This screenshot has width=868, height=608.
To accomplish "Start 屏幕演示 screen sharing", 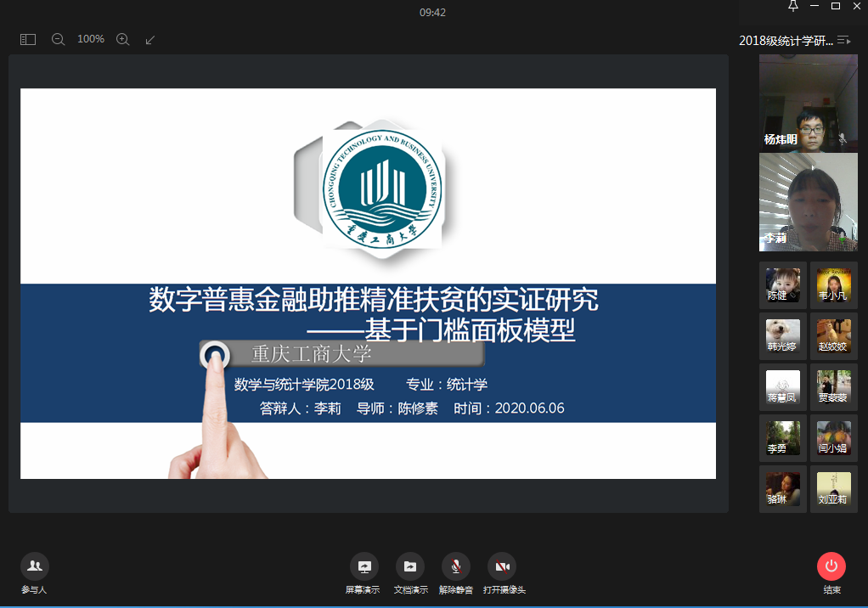I will 364,566.
